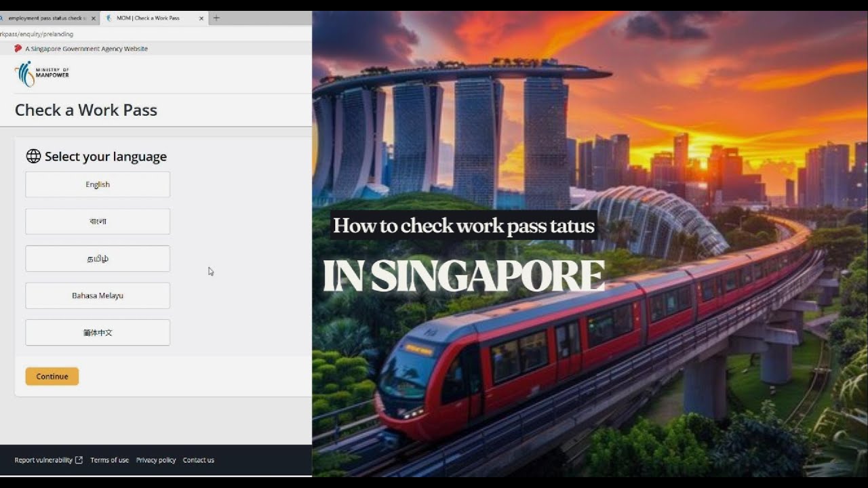This screenshot has height=488, width=868.
Task: Click the red lion Singapore Government icon
Action: pos(18,49)
